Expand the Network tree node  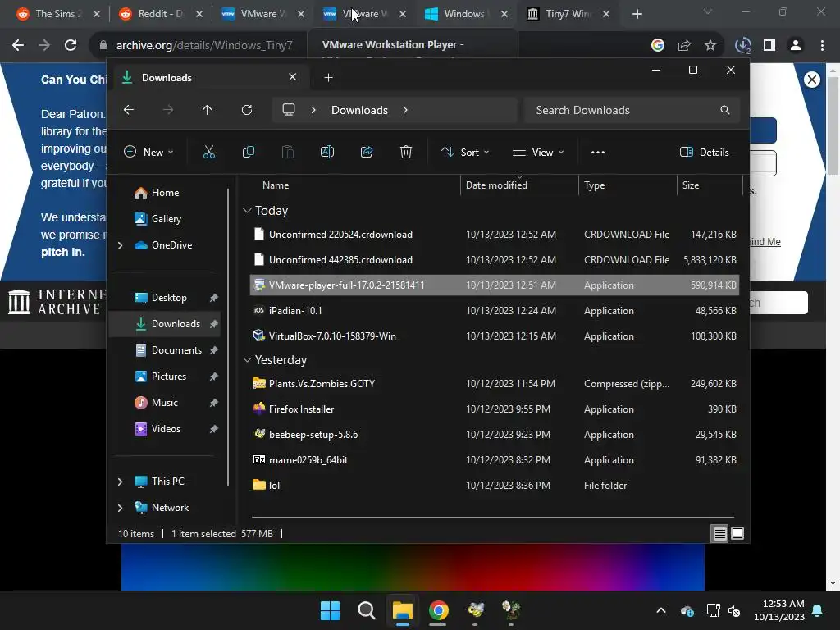pos(120,508)
